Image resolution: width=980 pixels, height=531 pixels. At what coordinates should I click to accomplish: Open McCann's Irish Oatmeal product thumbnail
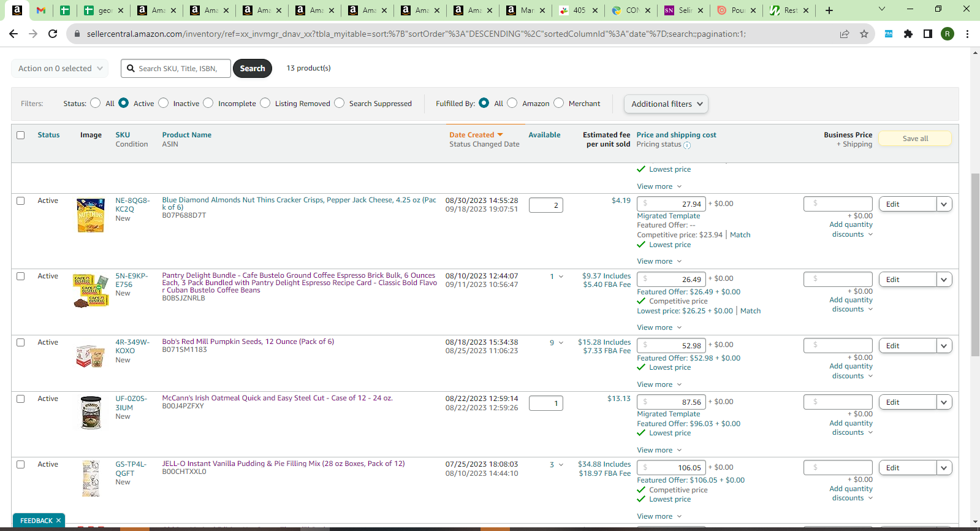tap(91, 413)
